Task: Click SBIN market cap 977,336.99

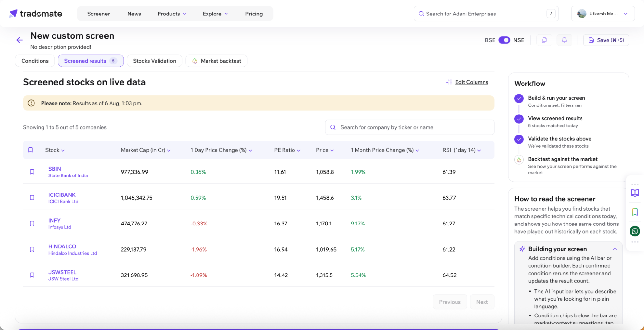Action: (x=134, y=172)
